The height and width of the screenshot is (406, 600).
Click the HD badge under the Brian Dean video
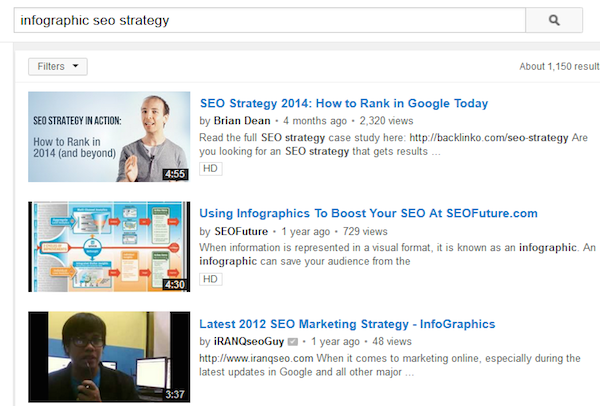(x=210, y=168)
